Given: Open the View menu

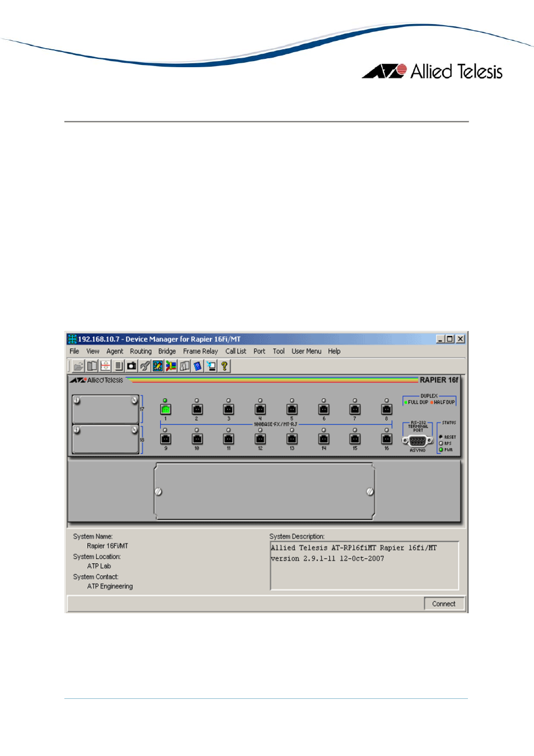Looking at the screenshot, I should [x=93, y=351].
